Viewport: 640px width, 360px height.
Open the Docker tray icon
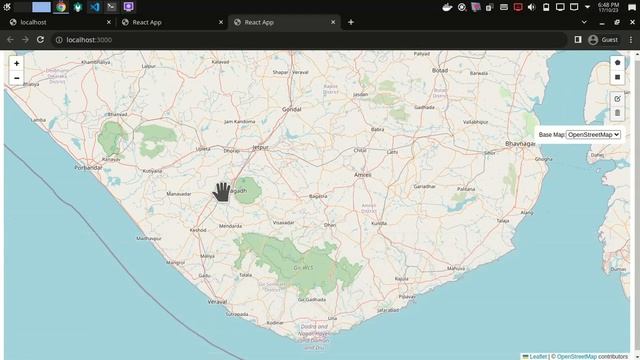pos(447,7)
